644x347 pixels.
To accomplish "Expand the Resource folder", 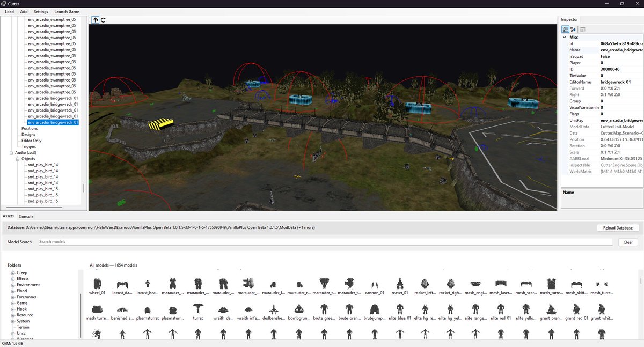I will [13, 315].
